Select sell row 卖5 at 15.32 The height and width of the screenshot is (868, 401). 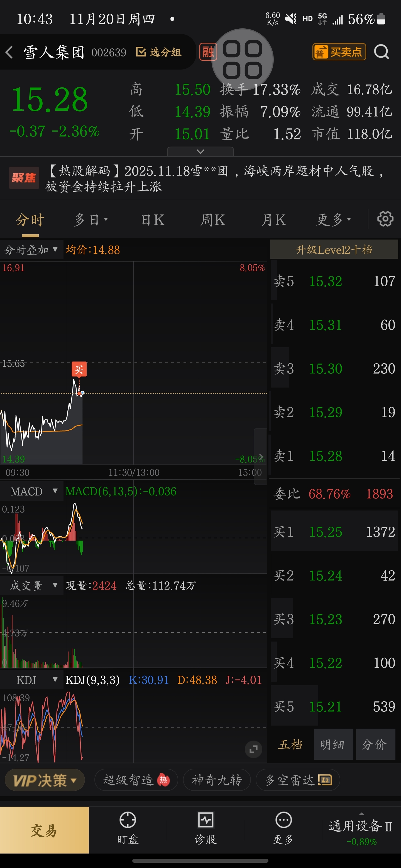pos(334,281)
